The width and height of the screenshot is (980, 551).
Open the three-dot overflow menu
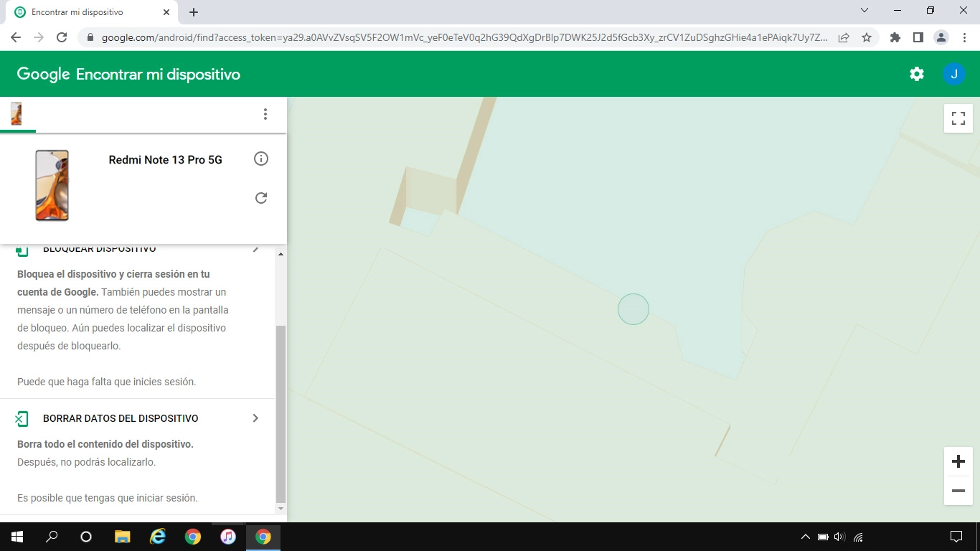pyautogui.click(x=265, y=113)
